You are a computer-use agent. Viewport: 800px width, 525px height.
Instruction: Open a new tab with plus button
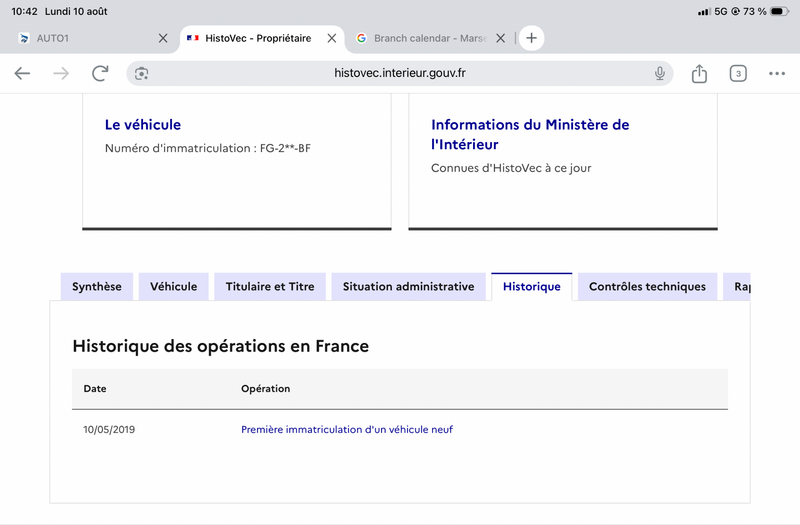pyautogui.click(x=531, y=38)
